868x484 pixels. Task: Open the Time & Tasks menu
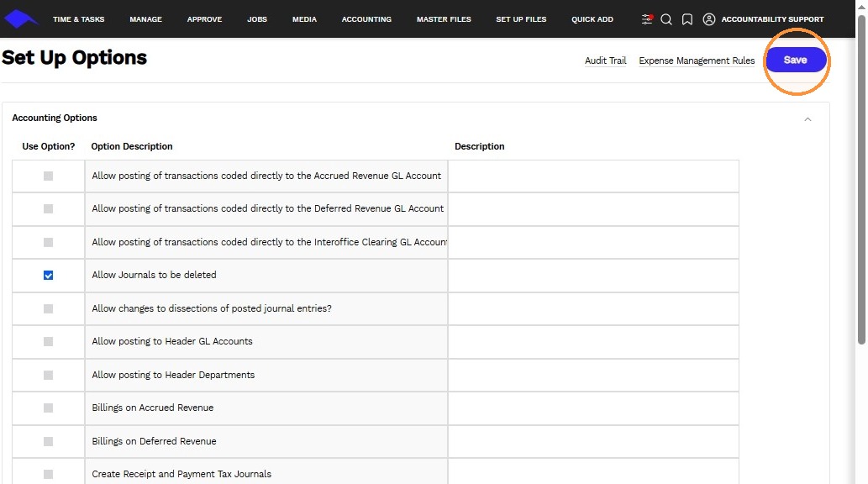coord(79,18)
